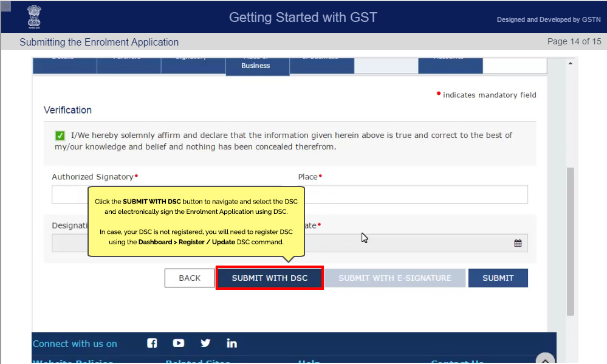Click SUBMIT WITH E-SIGNATURE button
The height and width of the screenshot is (364, 607).
395,278
